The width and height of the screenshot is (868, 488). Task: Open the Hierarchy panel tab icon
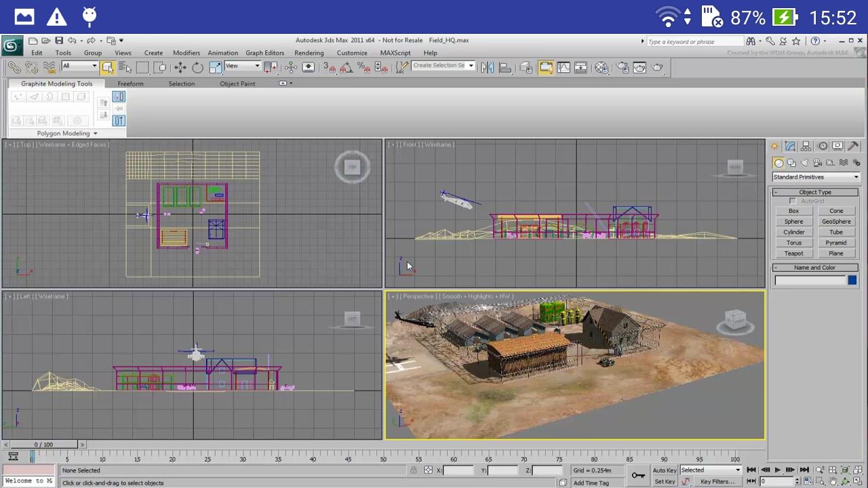click(806, 146)
